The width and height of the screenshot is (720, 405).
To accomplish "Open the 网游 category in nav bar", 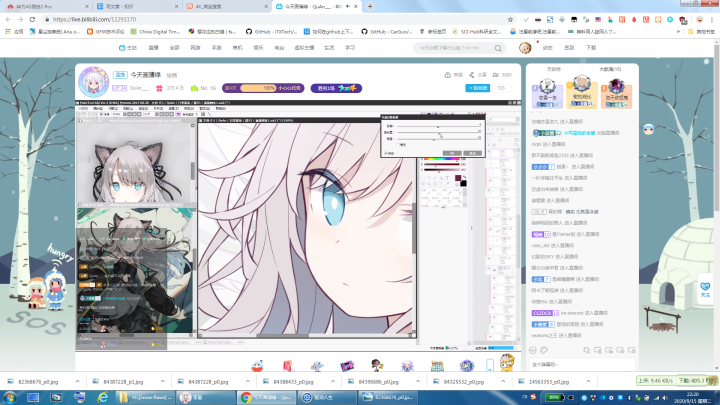I will pyautogui.click(x=195, y=48).
